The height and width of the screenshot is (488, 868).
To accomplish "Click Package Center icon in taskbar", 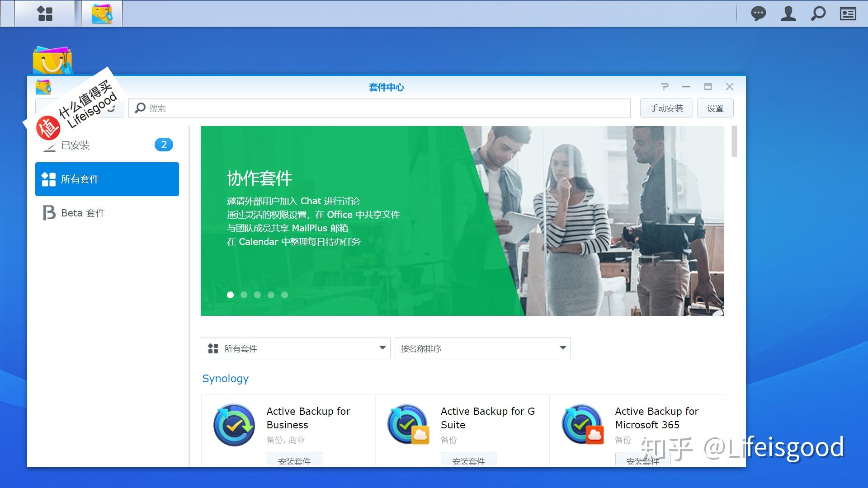I will 102,14.
